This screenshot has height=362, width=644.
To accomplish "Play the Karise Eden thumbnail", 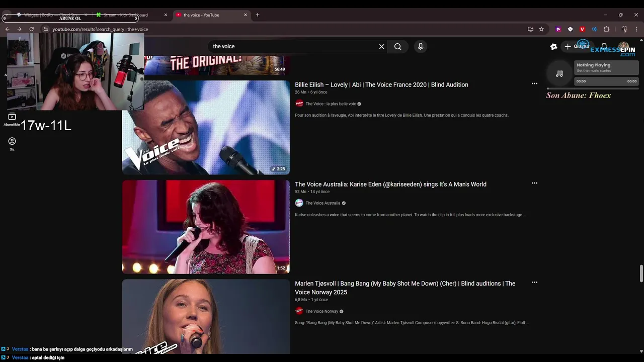I will 206,227.
